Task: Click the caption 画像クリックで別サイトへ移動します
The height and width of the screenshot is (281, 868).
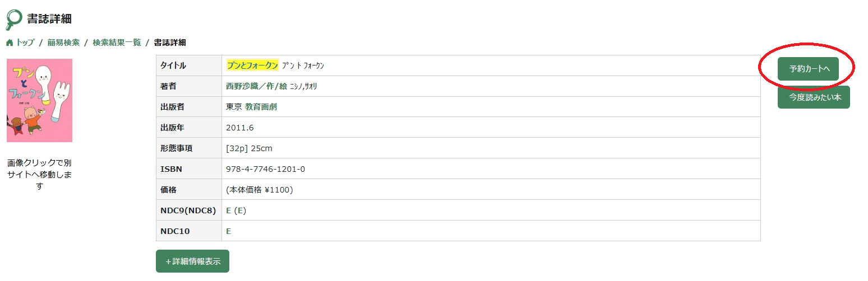Action: 39,174
